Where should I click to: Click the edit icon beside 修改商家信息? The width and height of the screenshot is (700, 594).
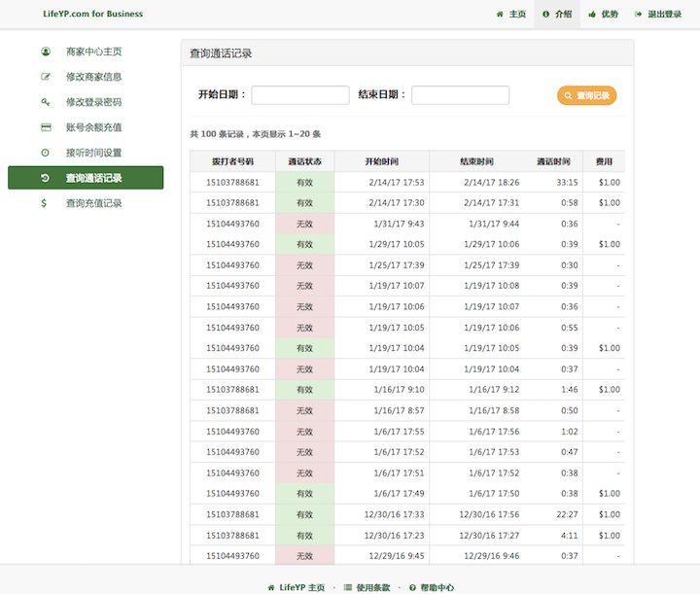tap(46, 77)
